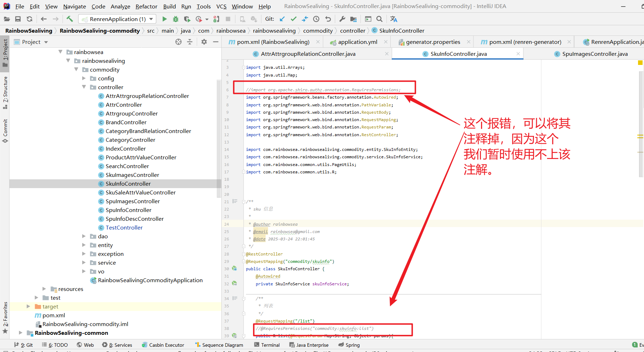Viewport: 644px width, 352px height.
Task: Click the Translate toolbar icon
Action: (x=394, y=19)
